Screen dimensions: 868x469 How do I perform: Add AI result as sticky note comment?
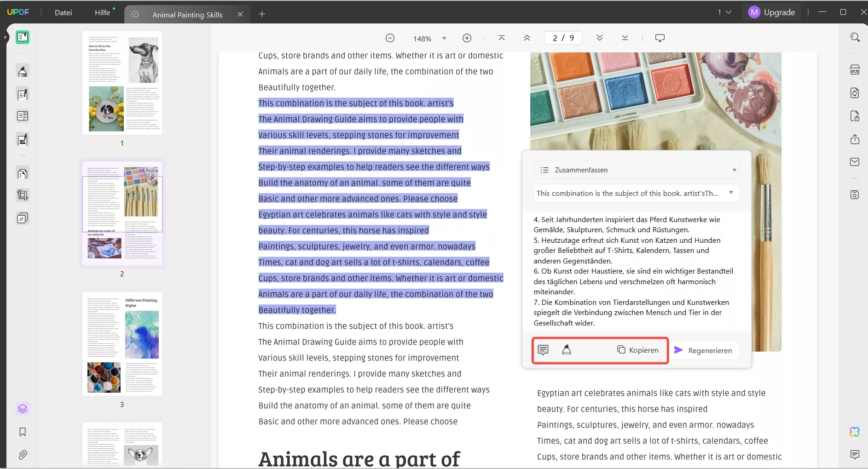pos(543,350)
